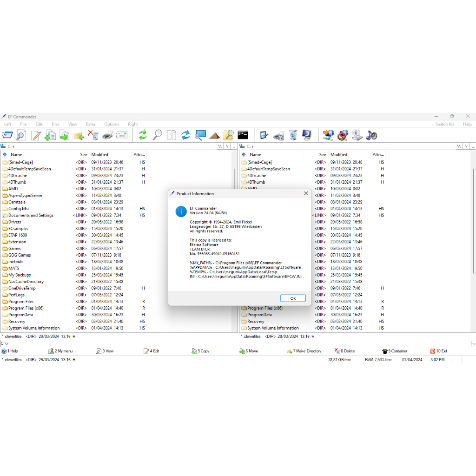Click the yellow folder search icon

229,135
